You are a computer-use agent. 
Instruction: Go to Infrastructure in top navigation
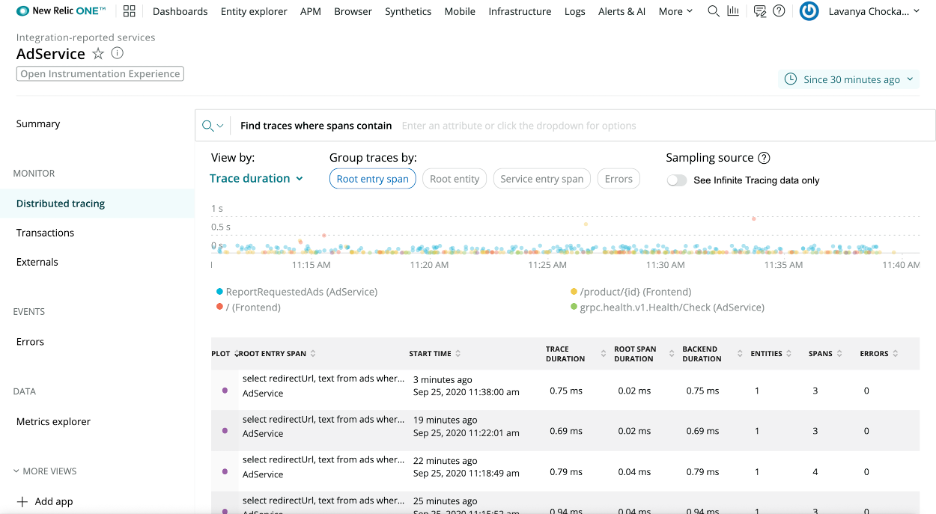pyautogui.click(x=520, y=11)
